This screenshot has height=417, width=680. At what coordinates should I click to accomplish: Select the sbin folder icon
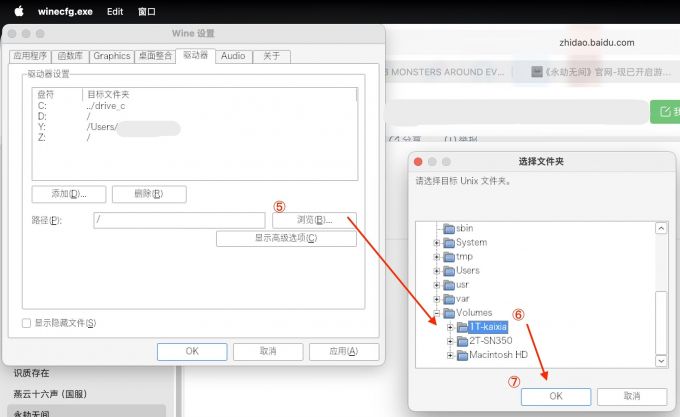(449, 228)
